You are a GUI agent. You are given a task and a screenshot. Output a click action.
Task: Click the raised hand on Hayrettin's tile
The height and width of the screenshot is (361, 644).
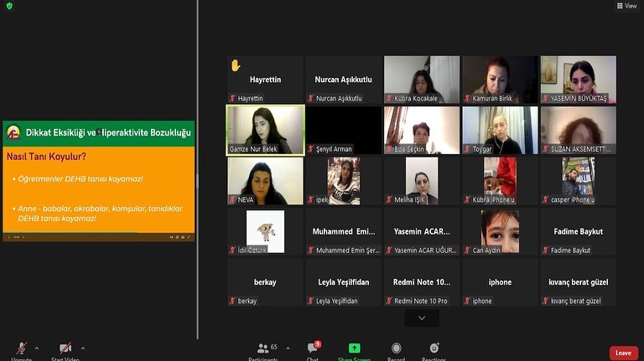point(236,65)
